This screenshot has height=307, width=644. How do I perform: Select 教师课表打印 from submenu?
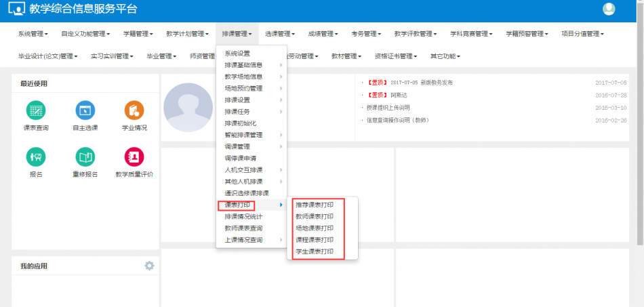tap(315, 216)
